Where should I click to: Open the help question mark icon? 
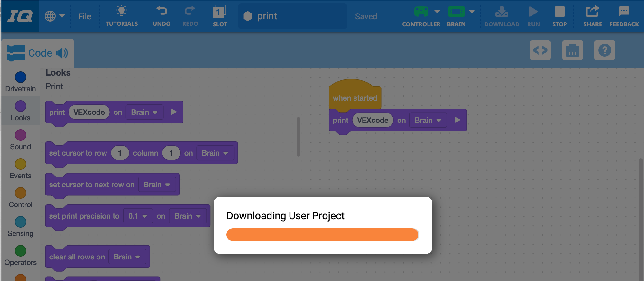click(604, 50)
